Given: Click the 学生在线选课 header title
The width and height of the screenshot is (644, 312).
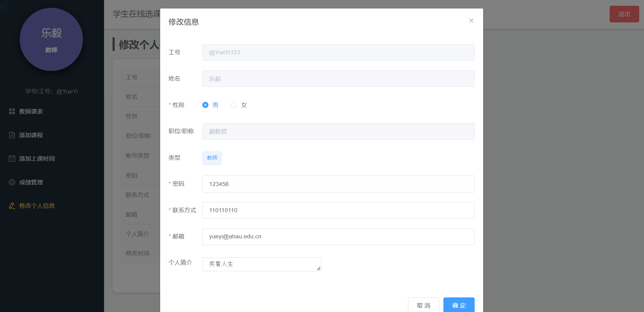Looking at the screenshot, I should coord(136,14).
